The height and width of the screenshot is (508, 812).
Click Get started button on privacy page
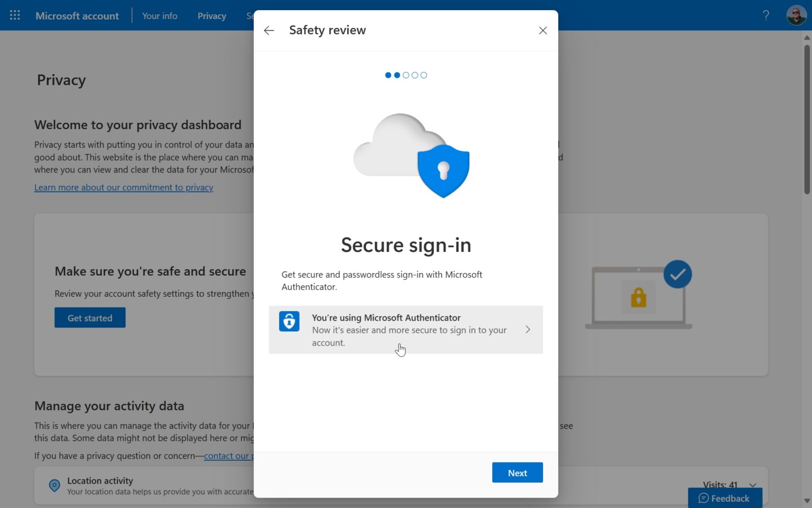pyautogui.click(x=90, y=317)
